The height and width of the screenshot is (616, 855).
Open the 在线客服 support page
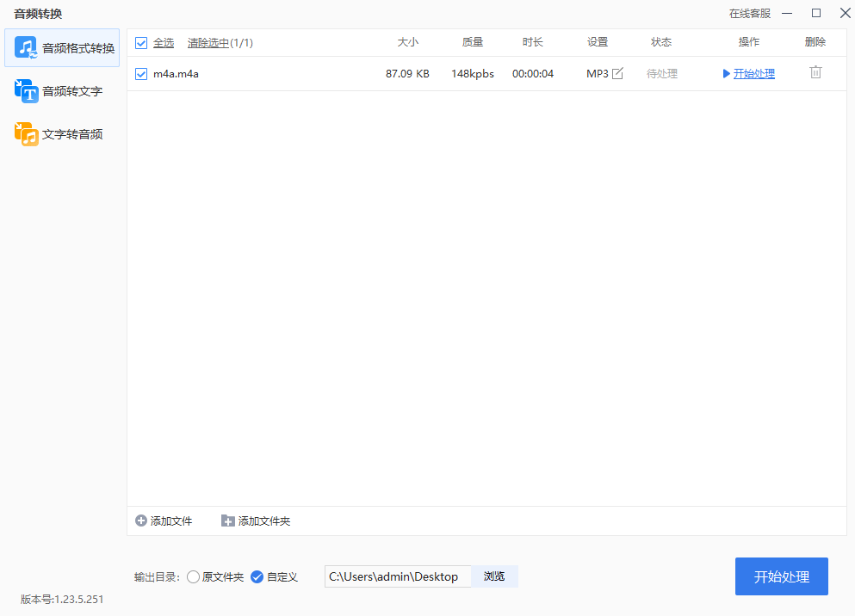click(x=748, y=13)
